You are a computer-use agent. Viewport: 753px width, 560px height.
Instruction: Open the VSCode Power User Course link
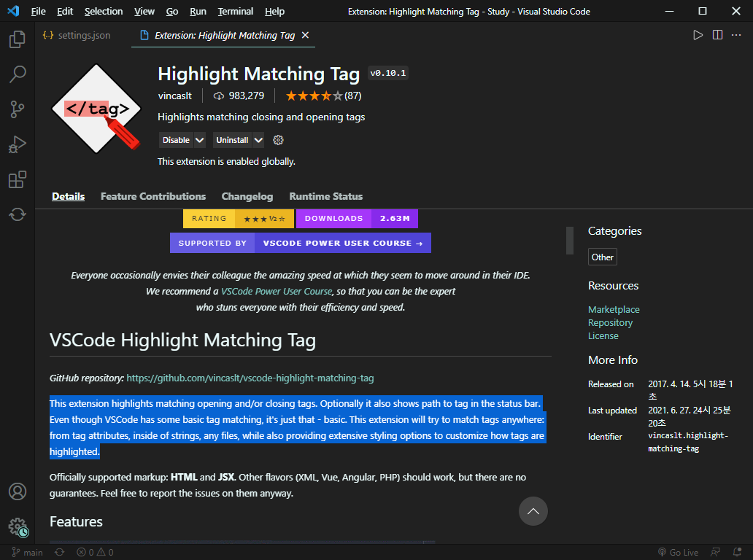pos(277,291)
